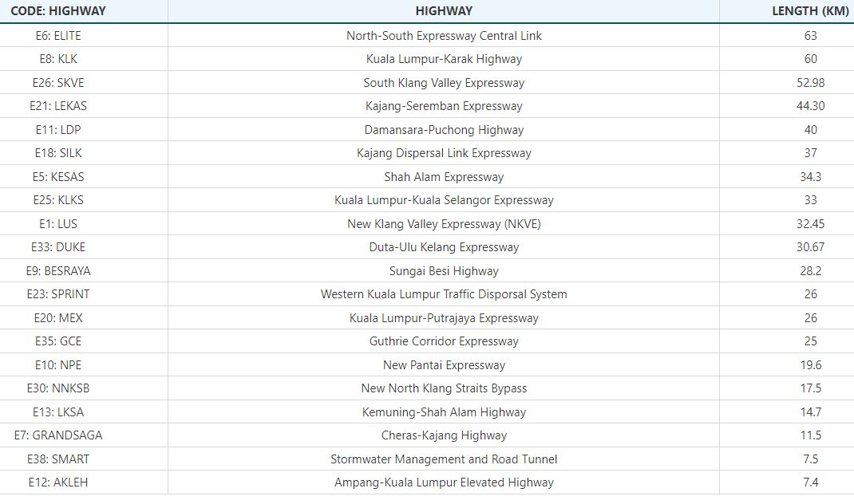Select the E11: LDP code cell
Image resolution: width=854 pixels, height=504 pixels.
(x=58, y=129)
